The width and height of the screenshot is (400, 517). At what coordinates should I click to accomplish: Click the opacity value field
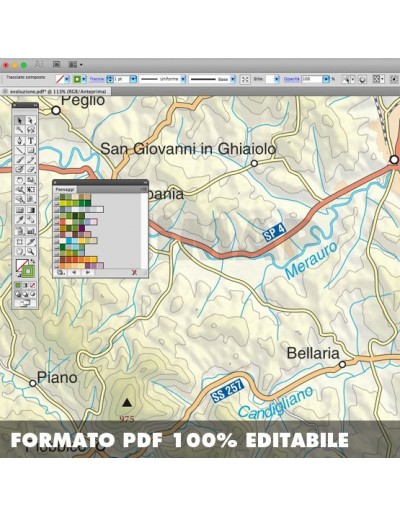[x=312, y=79]
